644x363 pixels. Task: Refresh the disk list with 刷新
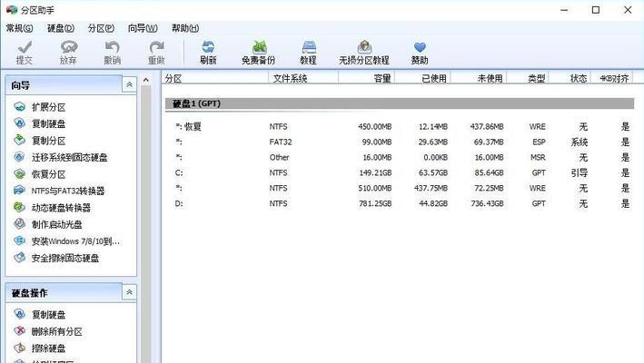click(208, 53)
